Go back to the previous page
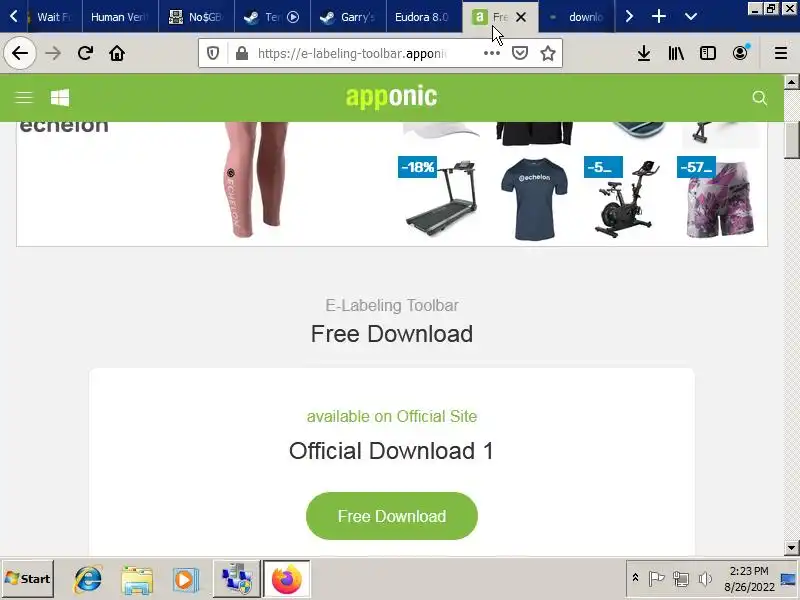800x600 pixels. [20, 53]
